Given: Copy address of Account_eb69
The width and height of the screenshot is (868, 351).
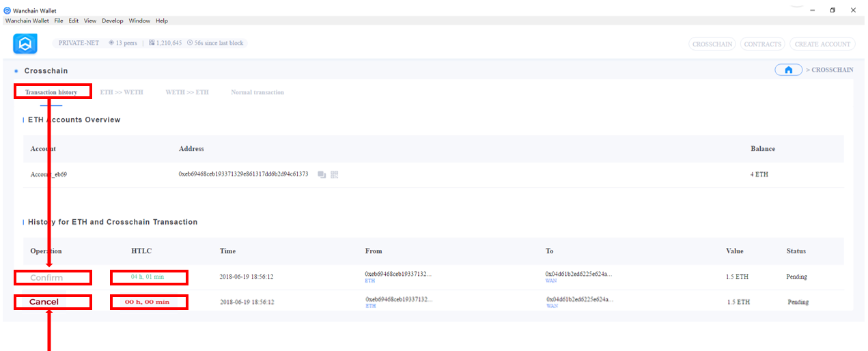Looking at the screenshot, I should coord(322,175).
